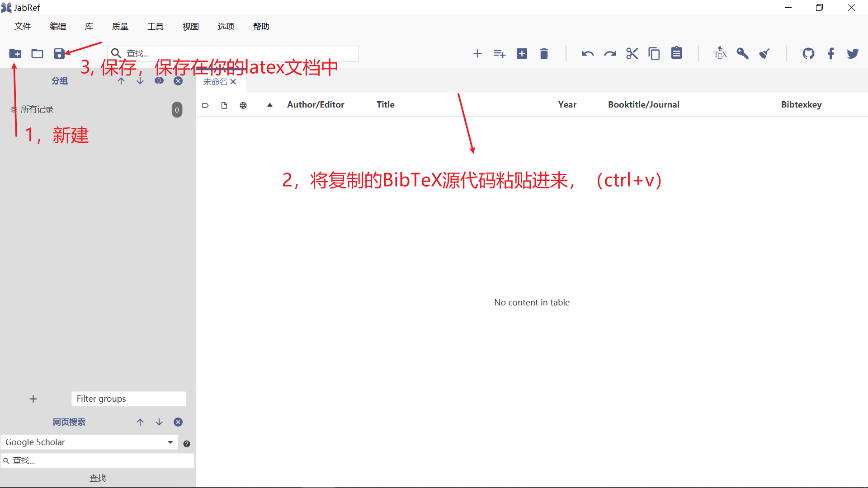
Task: Click the save library icon
Action: [x=59, y=54]
